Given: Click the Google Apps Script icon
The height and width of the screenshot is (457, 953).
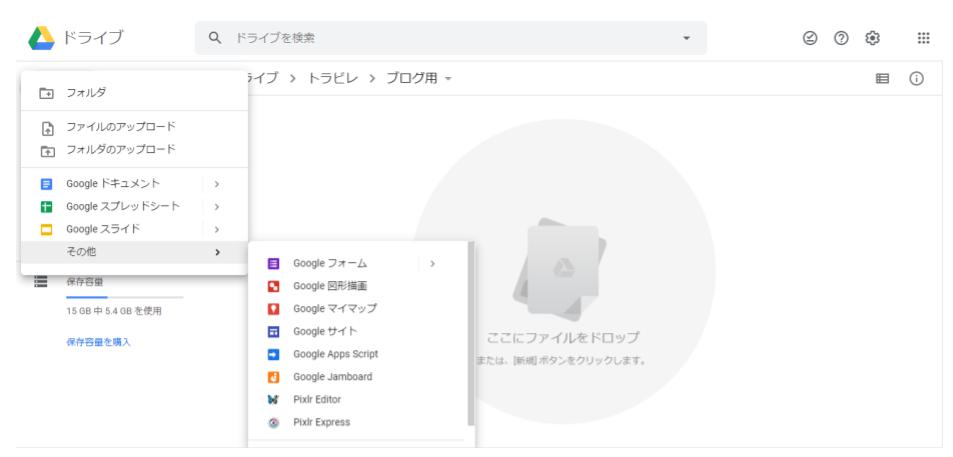Looking at the screenshot, I should tap(274, 354).
